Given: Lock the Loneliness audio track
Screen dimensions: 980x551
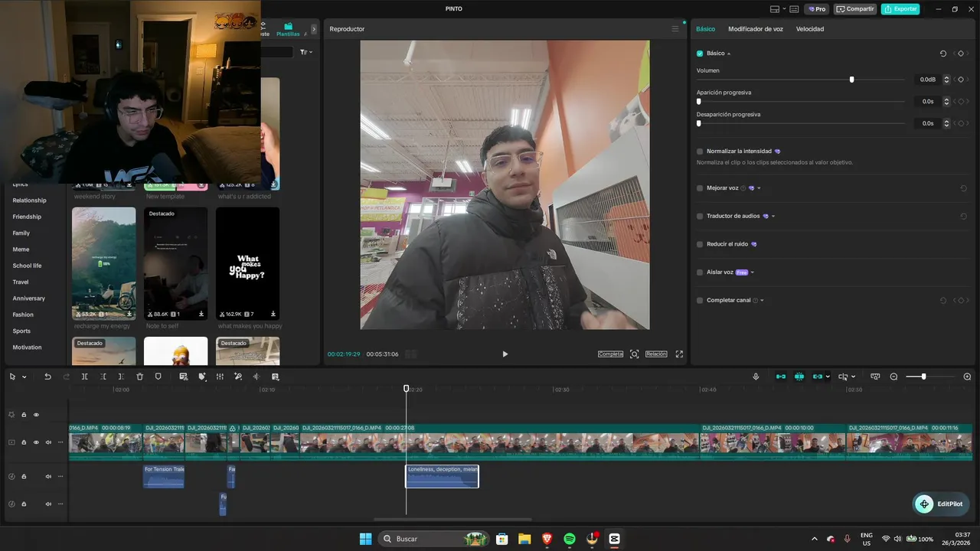Looking at the screenshot, I should (24, 477).
